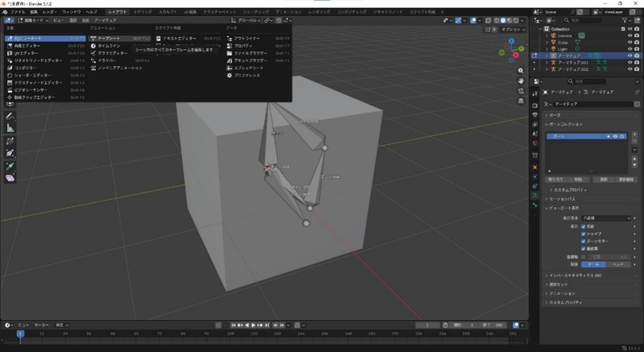Collapse the ボーンコレクション panel
This screenshot has width=644, height=352.
pyautogui.click(x=591, y=124)
